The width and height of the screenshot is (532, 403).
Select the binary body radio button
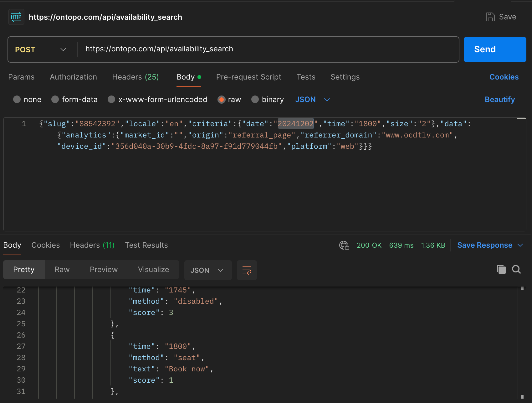tap(255, 99)
